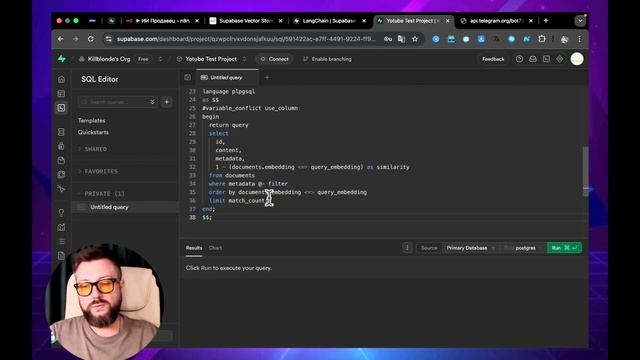Select SQL Editor sidebar icon
The image size is (640, 360).
61,108
